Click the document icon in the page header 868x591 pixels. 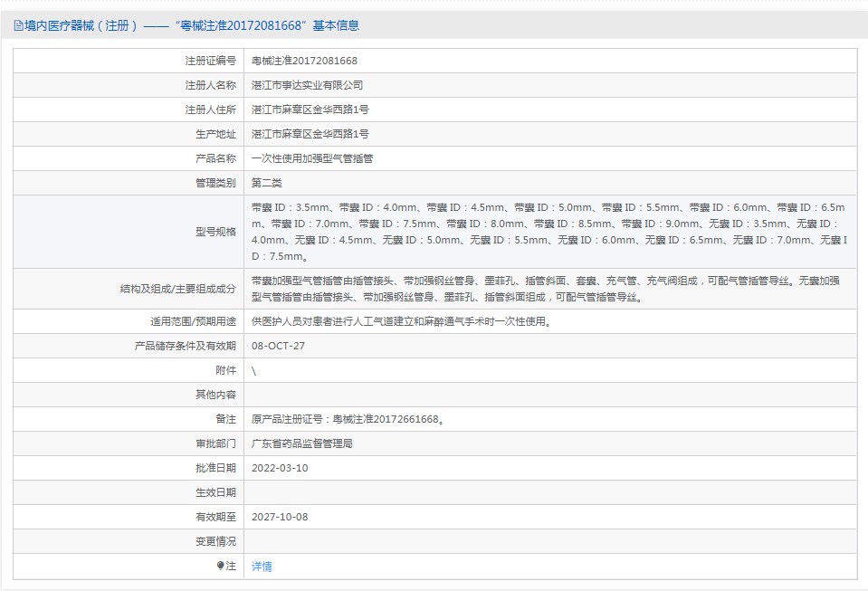click(18, 25)
